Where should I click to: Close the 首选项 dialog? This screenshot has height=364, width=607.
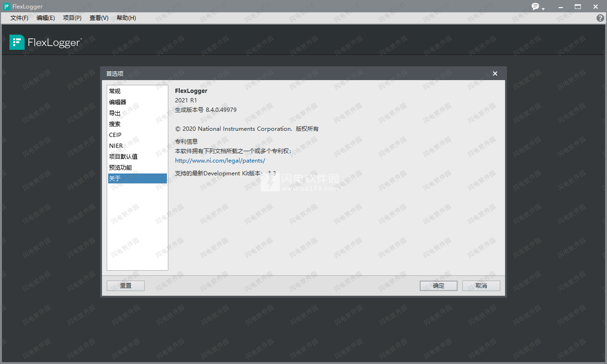point(495,73)
